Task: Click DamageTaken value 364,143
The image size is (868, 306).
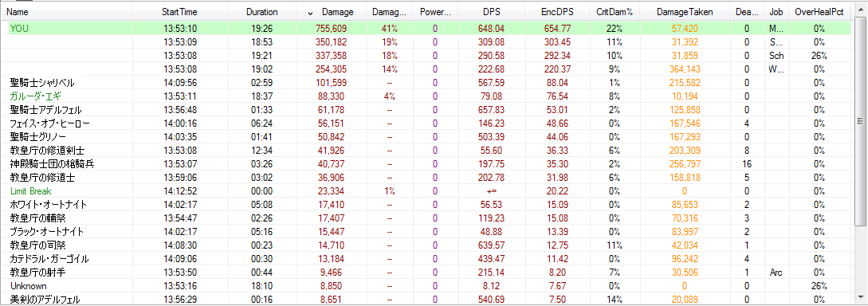Action: tap(685, 69)
